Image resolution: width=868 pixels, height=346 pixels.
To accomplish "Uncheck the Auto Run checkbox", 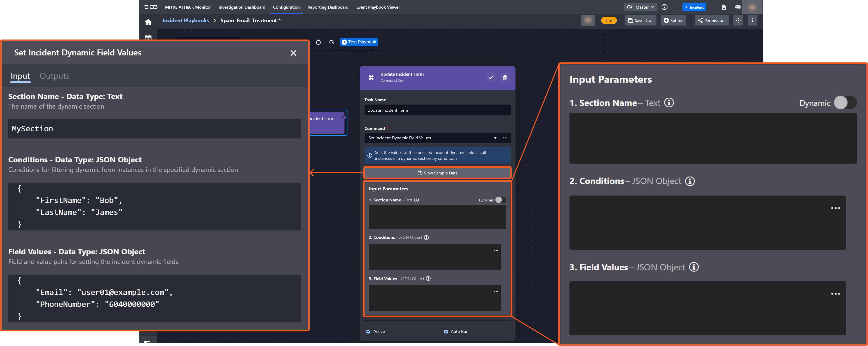I will click(x=446, y=332).
